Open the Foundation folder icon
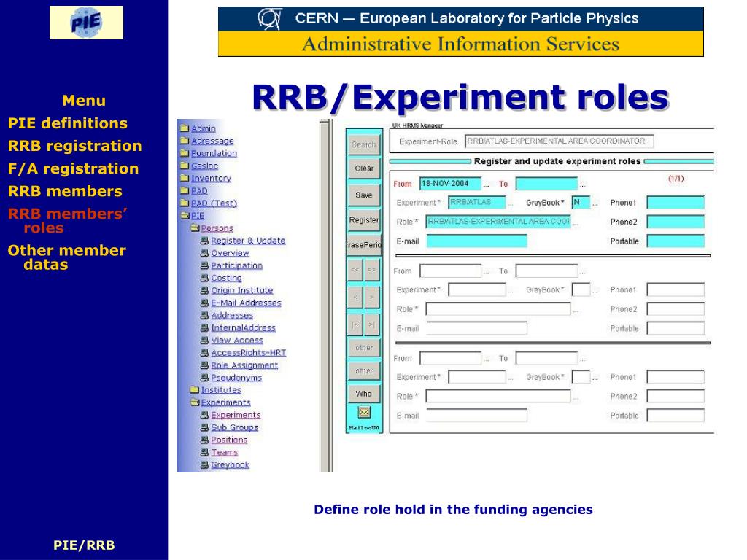Viewport: 747px width, 560px height. point(185,153)
